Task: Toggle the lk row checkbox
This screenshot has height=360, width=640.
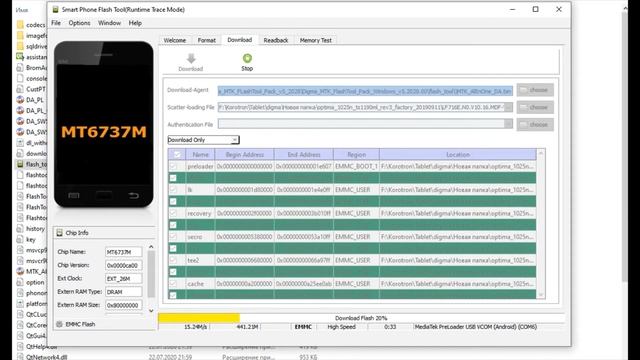Action: [x=173, y=190]
